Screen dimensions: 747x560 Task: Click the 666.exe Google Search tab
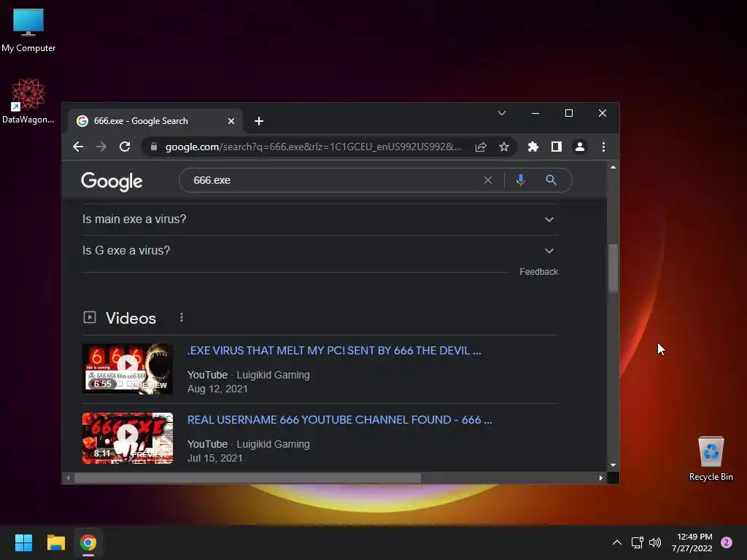pyautogui.click(x=155, y=121)
